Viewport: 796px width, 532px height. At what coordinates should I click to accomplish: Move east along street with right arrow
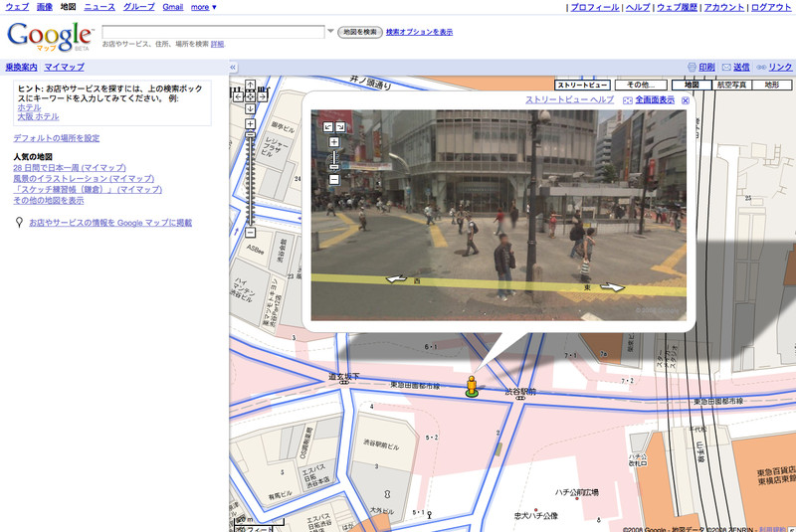pyautogui.click(x=612, y=287)
